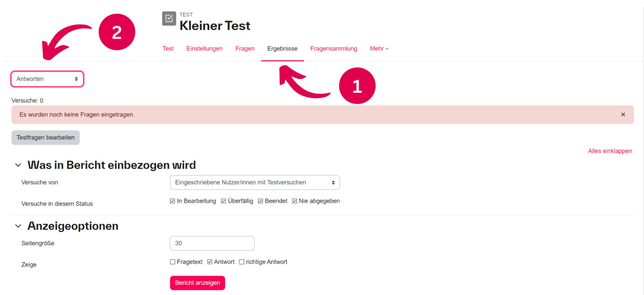Click into the Seitengröße input field
This screenshot has height=295, width=644.
coord(212,243)
